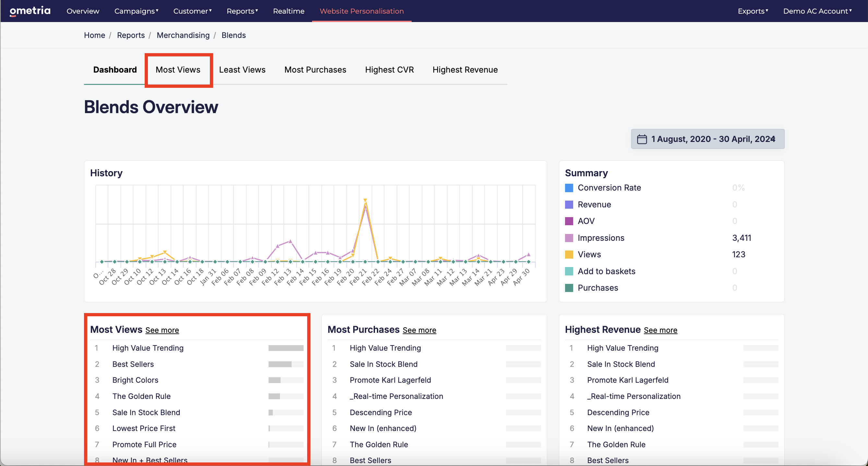
Task: Open See more link for Most Purchases
Action: [x=419, y=330]
